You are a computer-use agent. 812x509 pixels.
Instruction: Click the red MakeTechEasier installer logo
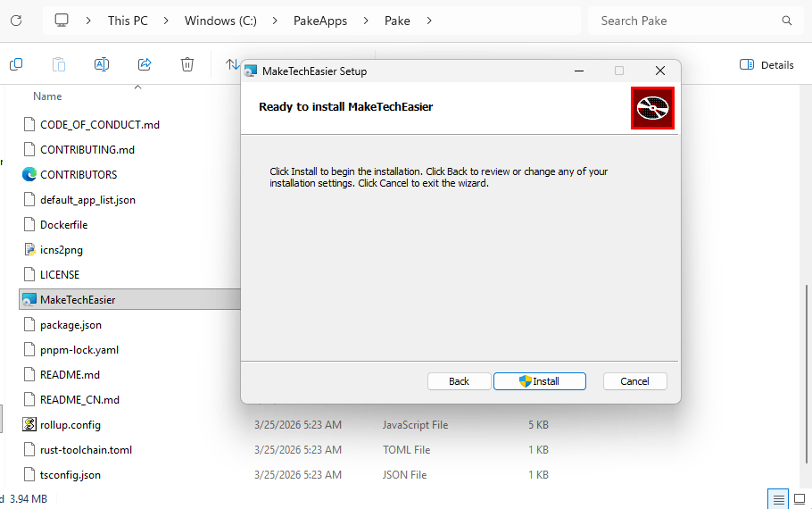pyautogui.click(x=652, y=108)
